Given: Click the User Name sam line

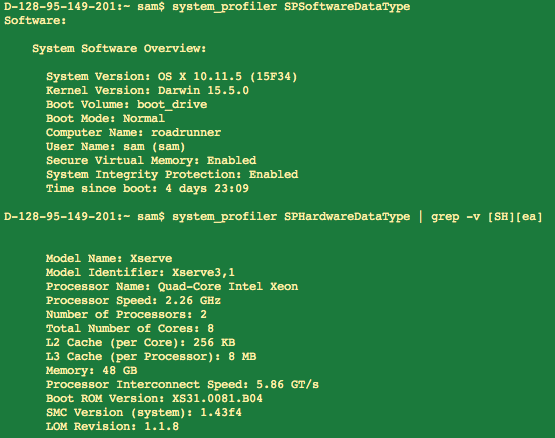Looking at the screenshot, I should click(115, 147).
